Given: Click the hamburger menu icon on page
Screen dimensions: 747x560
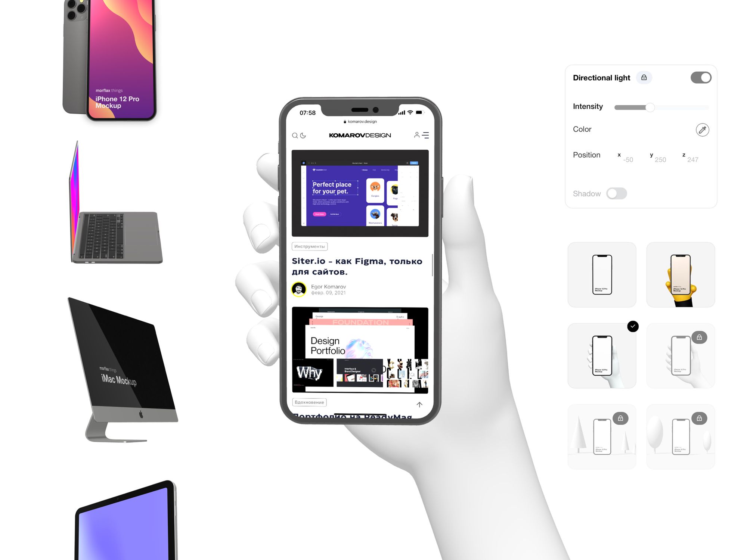Looking at the screenshot, I should pyautogui.click(x=425, y=135).
